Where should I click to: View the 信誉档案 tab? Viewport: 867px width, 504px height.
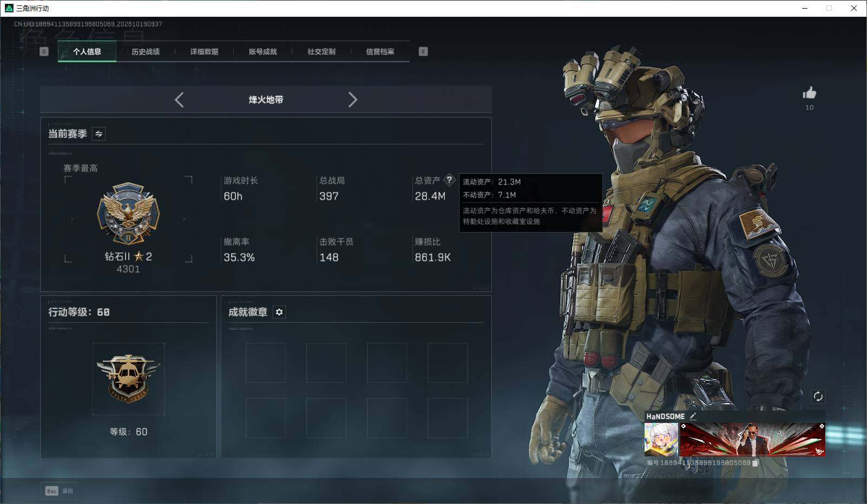[380, 51]
